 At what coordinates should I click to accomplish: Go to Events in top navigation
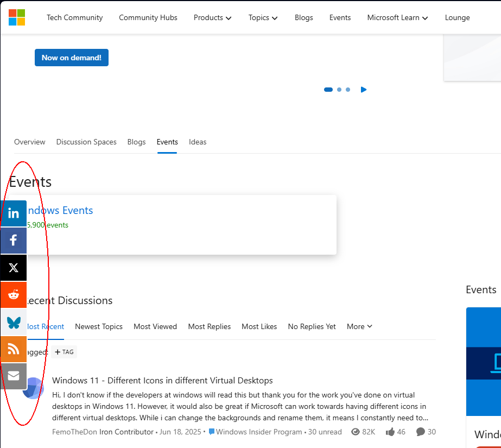click(340, 17)
